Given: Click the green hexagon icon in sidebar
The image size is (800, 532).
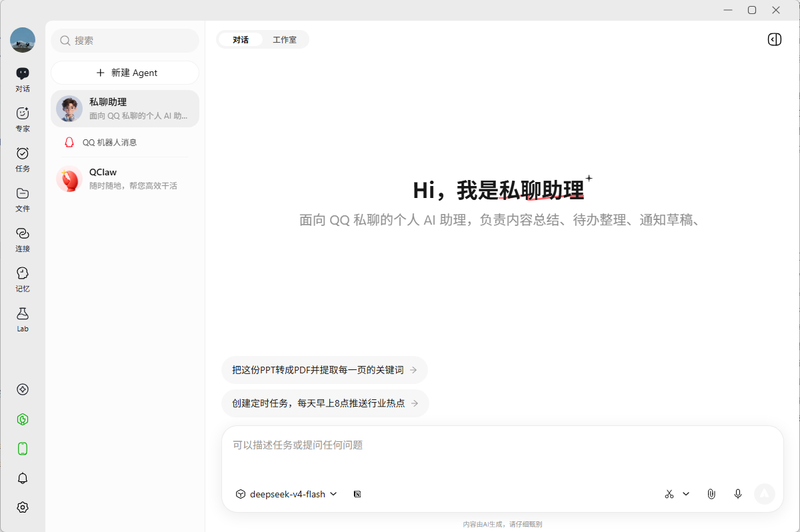Looking at the screenshot, I should tap(23, 419).
